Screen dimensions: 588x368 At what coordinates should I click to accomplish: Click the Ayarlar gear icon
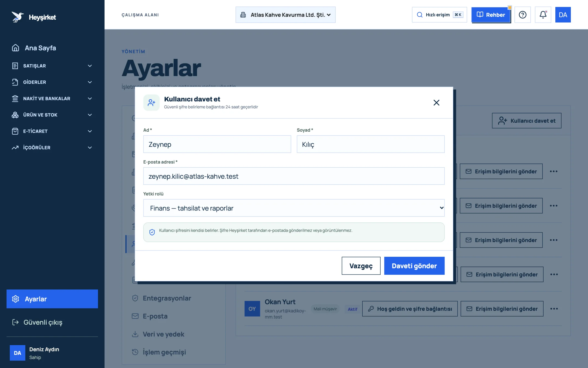click(x=16, y=299)
